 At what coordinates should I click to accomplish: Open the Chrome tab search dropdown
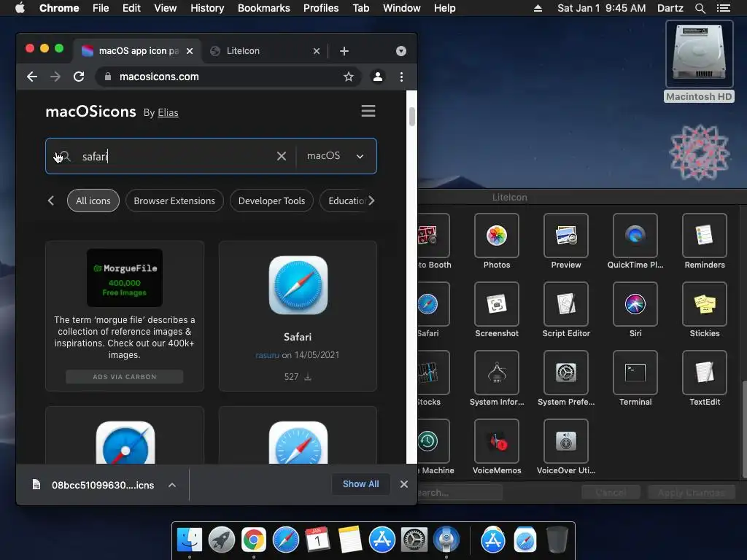(x=401, y=51)
